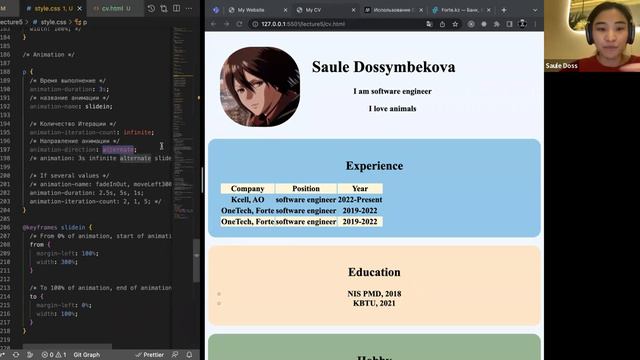
Task: Click the second round extension icon in toolbar
Action: pos(484,24)
